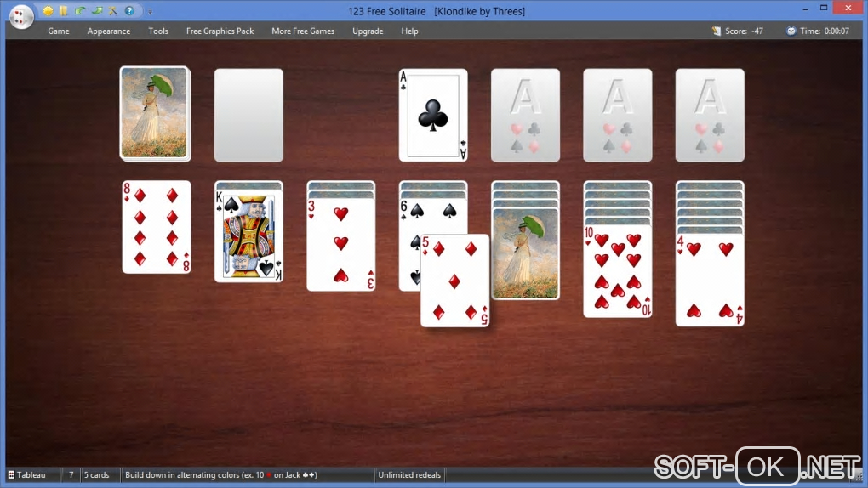Click the third empty foundation slot
This screenshot has width=868, height=488.
(617, 115)
